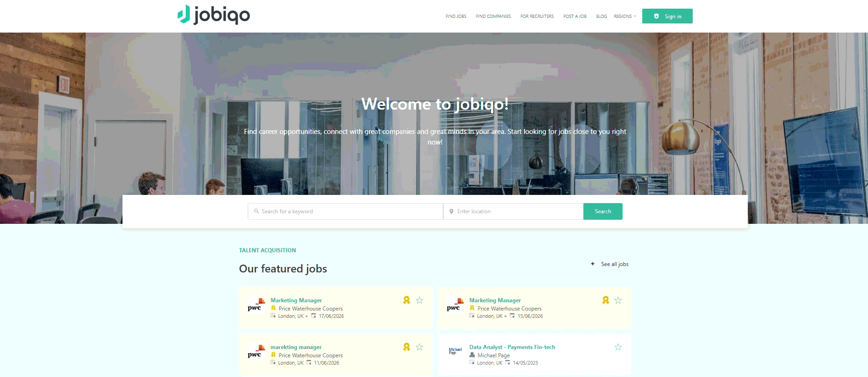Click calendar icon beside 11/06/2026
The height and width of the screenshot is (377, 868).
(309, 362)
